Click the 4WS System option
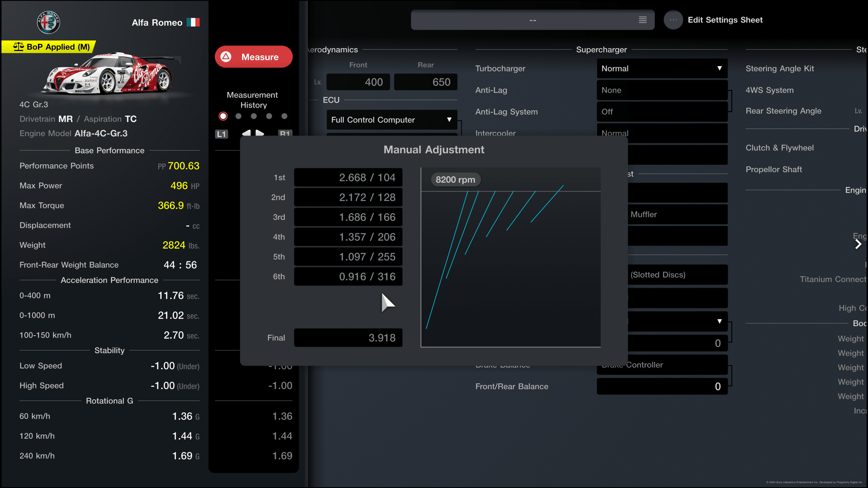The width and height of the screenshot is (868, 488). coord(770,90)
